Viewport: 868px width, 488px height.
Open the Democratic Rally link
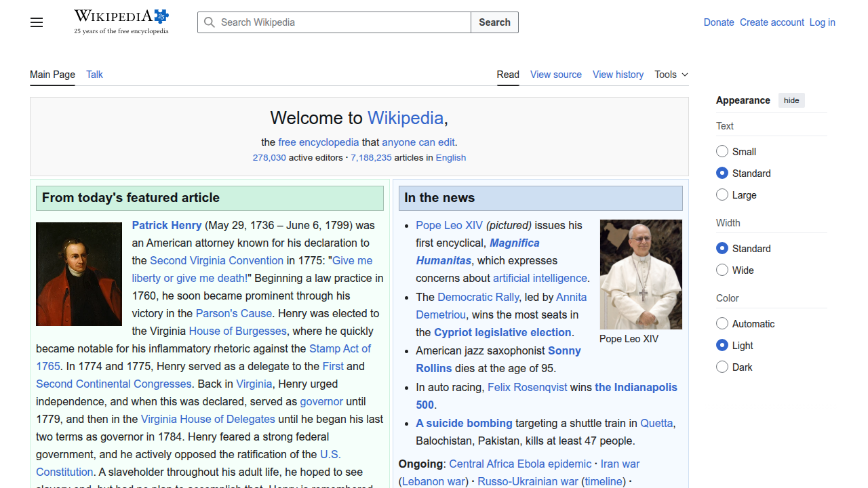(x=478, y=297)
